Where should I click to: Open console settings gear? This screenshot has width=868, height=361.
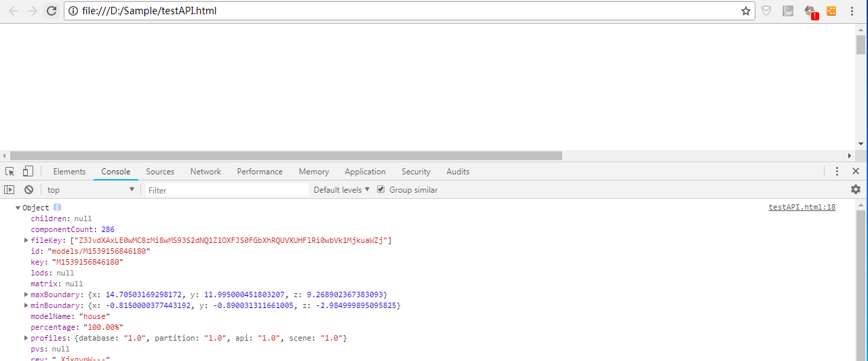[856, 190]
